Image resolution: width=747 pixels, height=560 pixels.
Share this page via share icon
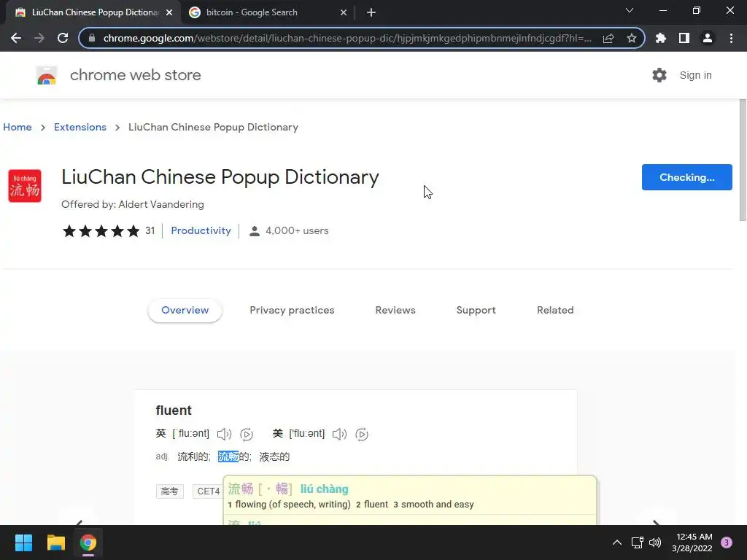[x=608, y=39]
